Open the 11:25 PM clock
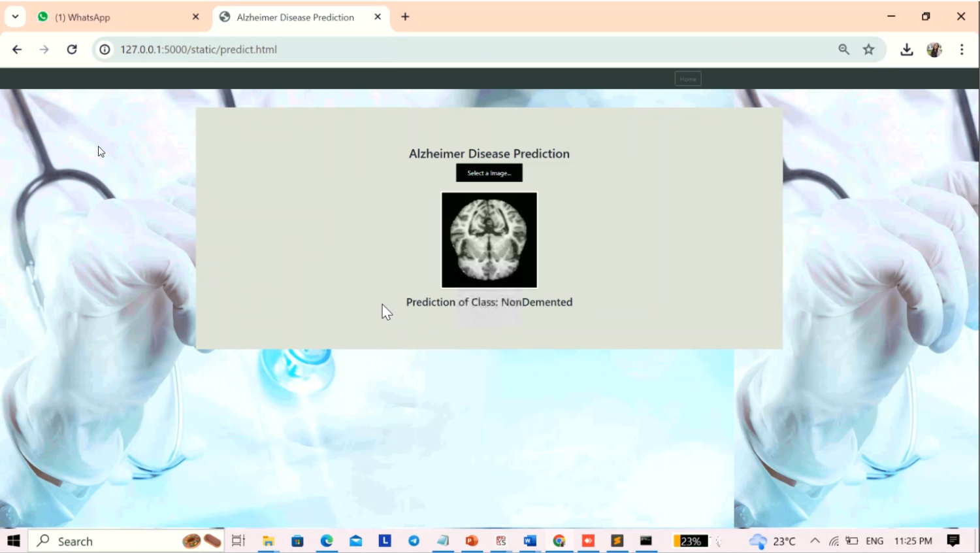Viewport: 980px width, 553px height. 913,541
